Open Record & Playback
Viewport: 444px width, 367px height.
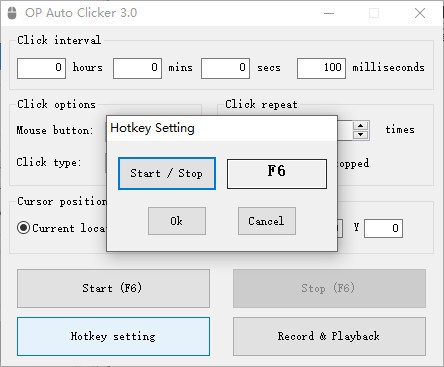pyautogui.click(x=329, y=336)
